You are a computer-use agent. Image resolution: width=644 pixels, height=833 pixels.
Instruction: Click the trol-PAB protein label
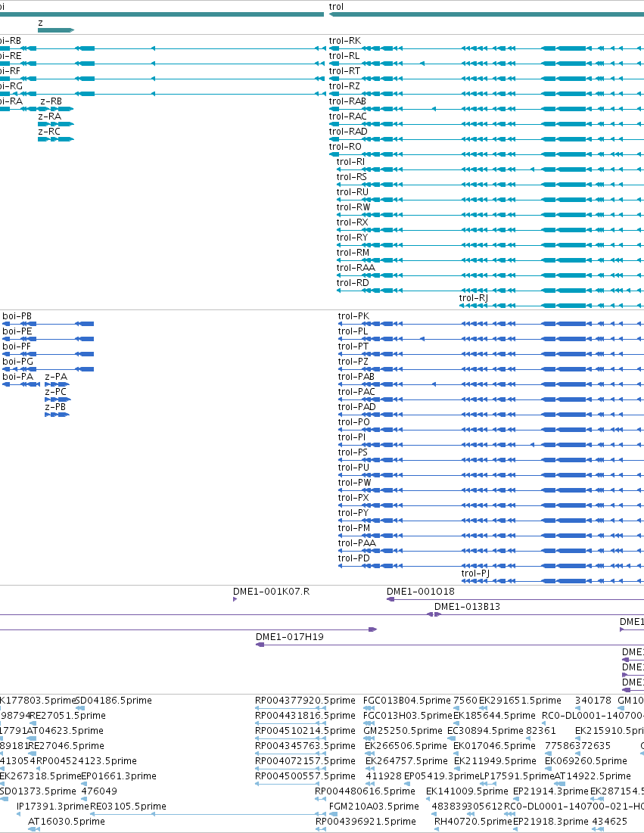tap(356, 377)
